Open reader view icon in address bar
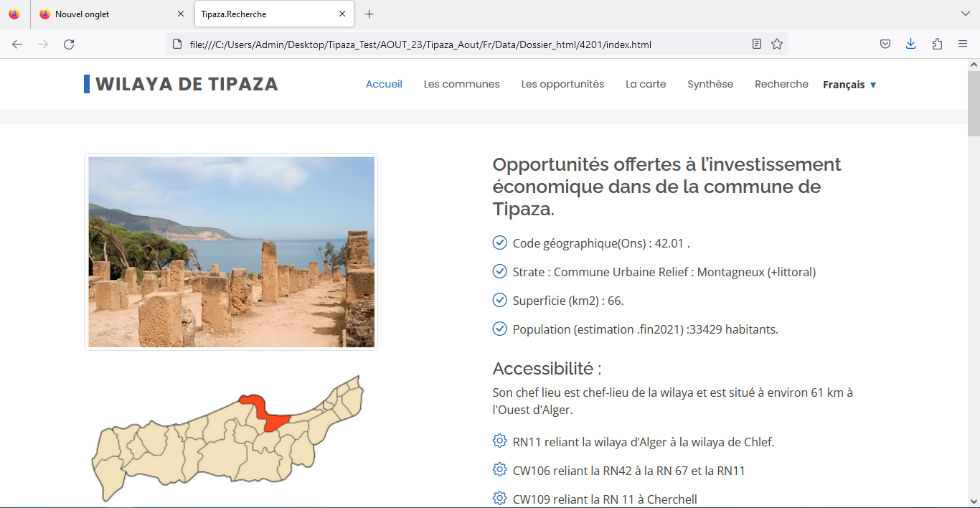 click(757, 44)
